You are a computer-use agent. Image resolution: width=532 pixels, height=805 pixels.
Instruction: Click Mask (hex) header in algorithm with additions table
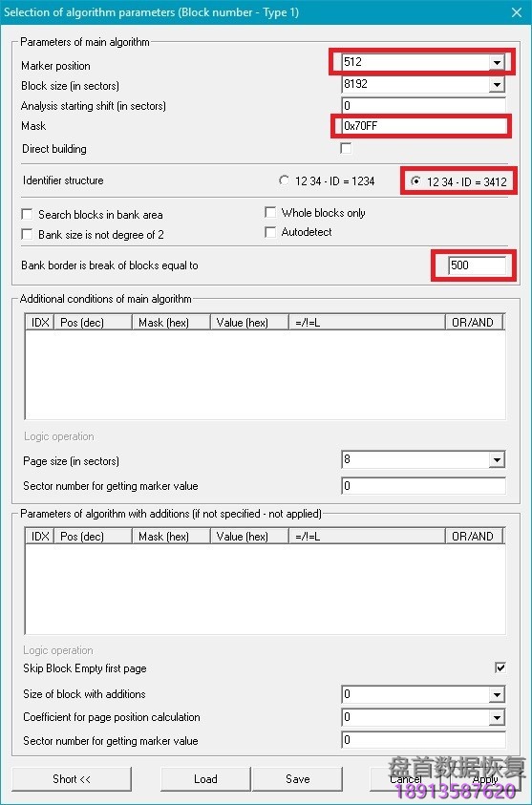tap(171, 536)
